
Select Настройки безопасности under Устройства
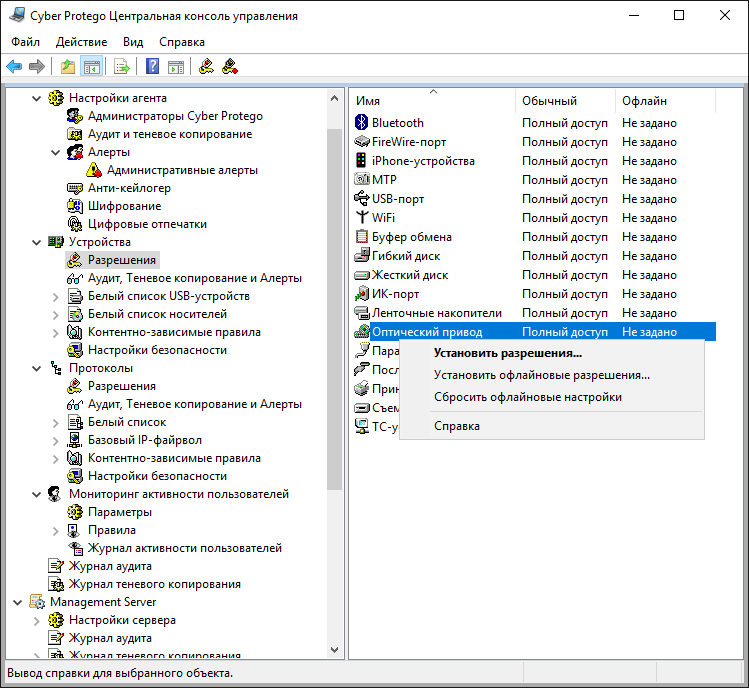click(x=157, y=350)
